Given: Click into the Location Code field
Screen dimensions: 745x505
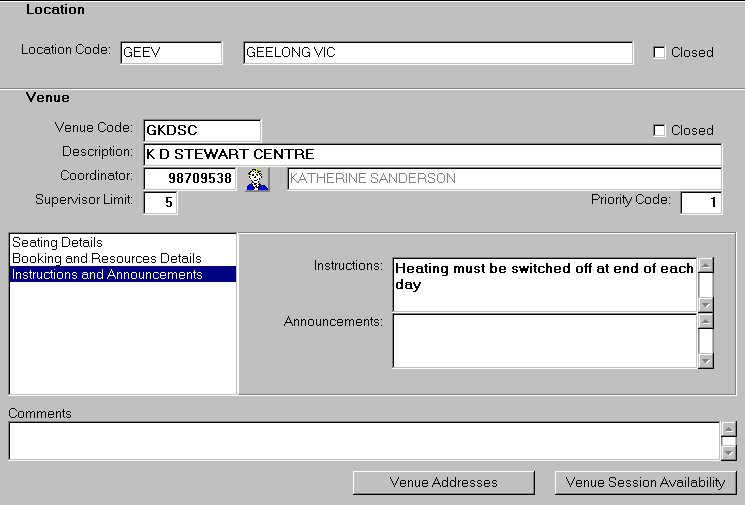Looking at the screenshot, I should [171, 53].
